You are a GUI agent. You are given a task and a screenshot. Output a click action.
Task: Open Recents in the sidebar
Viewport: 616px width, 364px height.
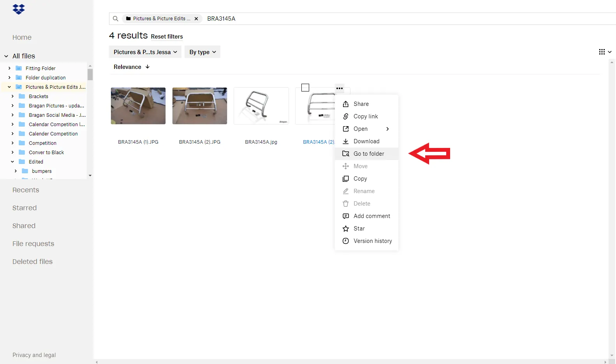26,190
